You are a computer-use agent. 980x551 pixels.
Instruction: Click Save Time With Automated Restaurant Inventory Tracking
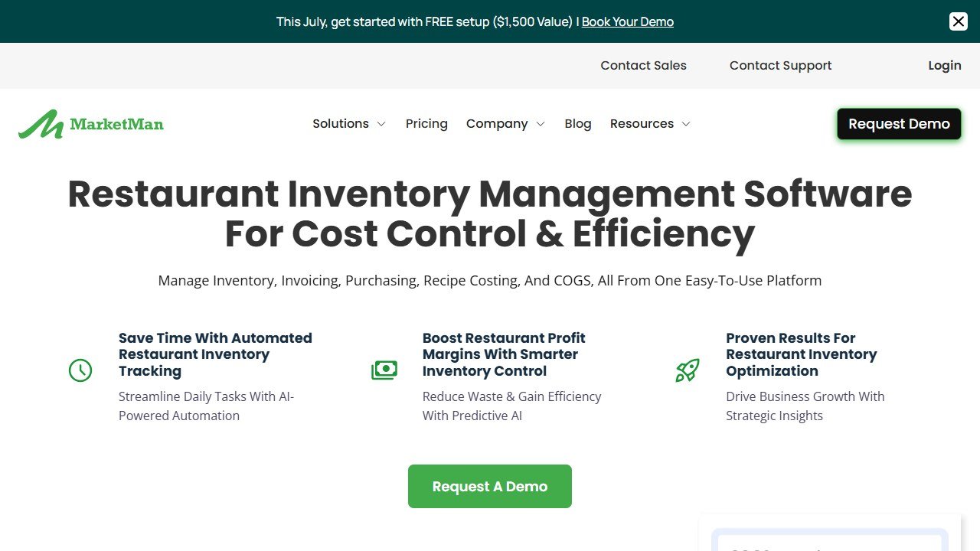tap(215, 354)
